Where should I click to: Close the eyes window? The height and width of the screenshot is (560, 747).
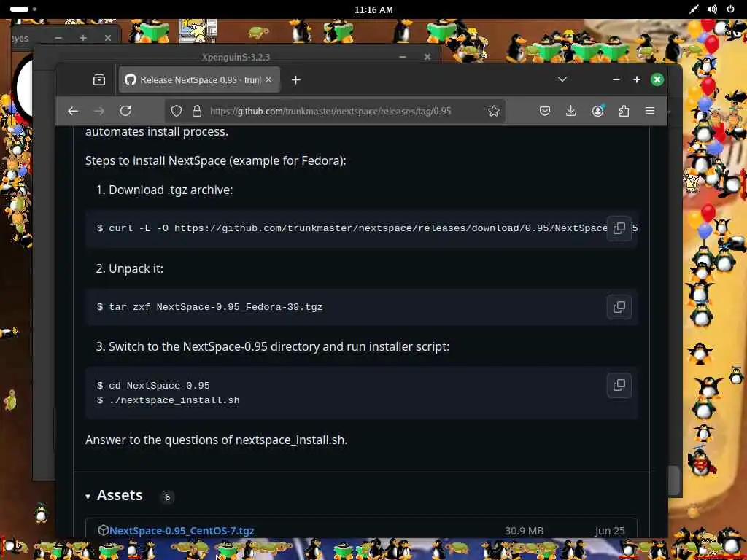[x=108, y=38]
